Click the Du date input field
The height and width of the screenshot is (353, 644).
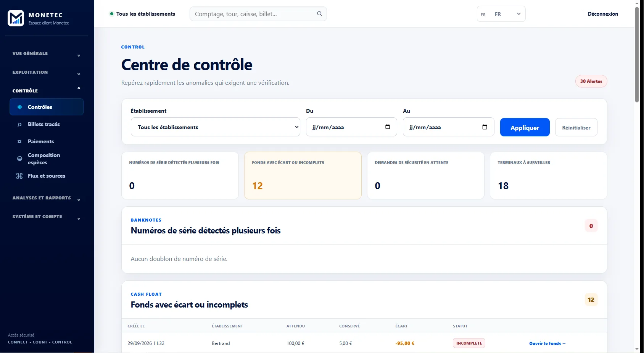[x=351, y=127]
